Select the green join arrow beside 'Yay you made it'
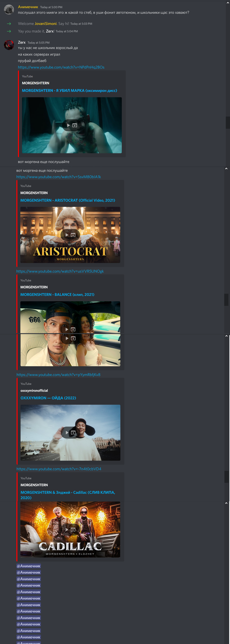 pyautogui.click(x=9, y=31)
